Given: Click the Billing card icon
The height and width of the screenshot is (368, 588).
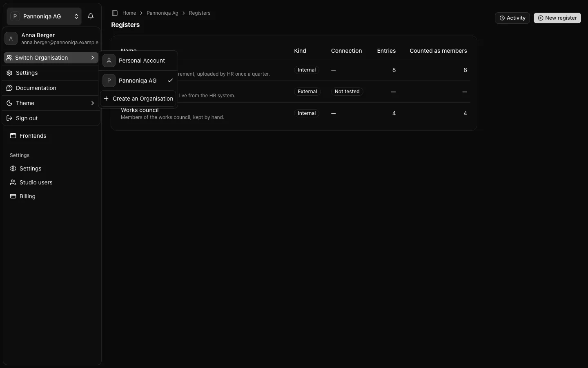Looking at the screenshot, I should tap(13, 196).
